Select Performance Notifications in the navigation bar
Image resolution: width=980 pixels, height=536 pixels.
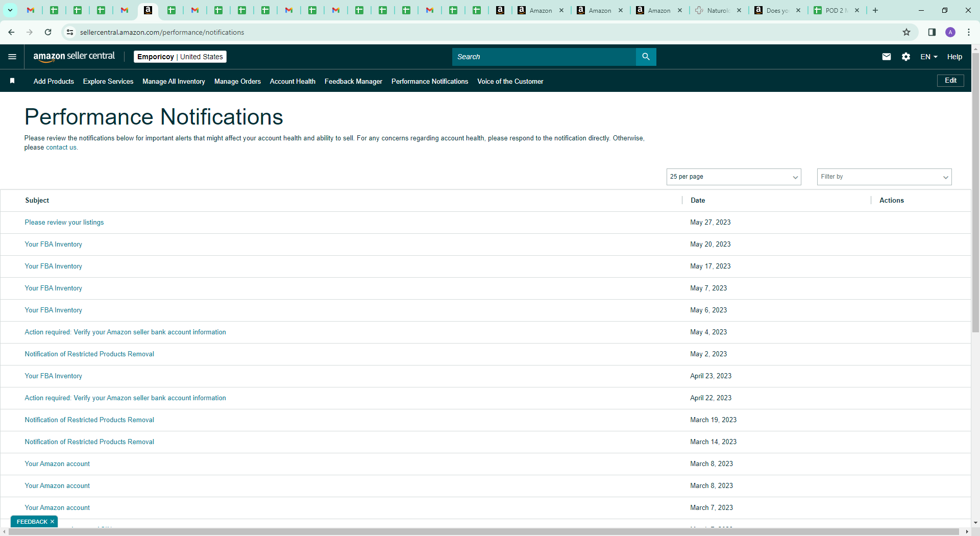pyautogui.click(x=430, y=81)
